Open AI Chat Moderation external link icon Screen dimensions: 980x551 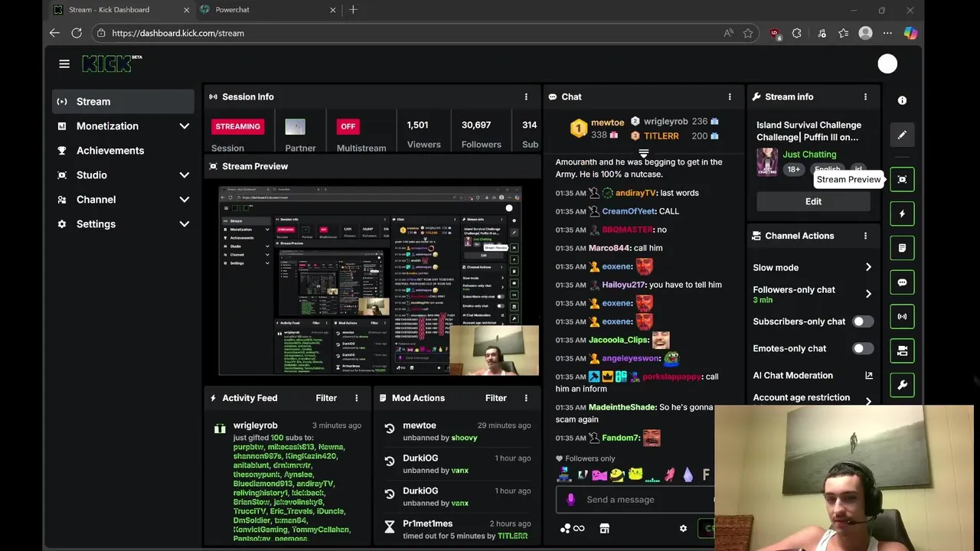(869, 375)
